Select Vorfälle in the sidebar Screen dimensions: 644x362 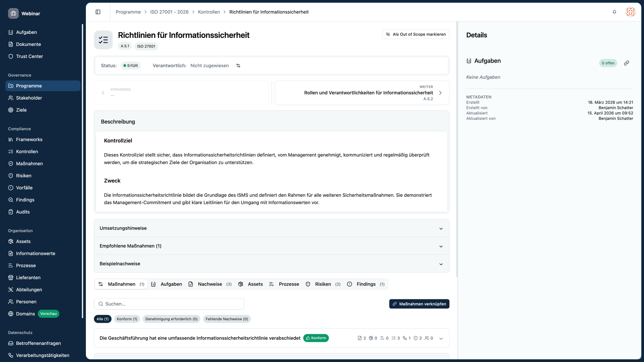pos(24,188)
